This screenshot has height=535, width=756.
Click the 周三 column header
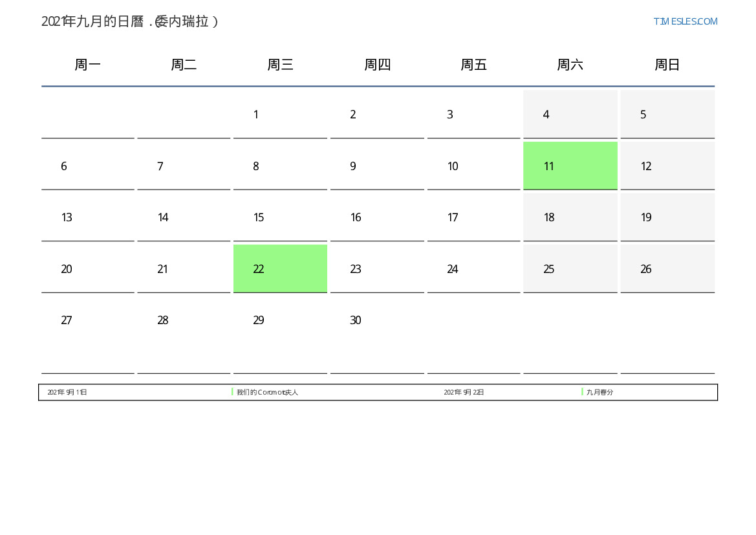[x=280, y=65]
